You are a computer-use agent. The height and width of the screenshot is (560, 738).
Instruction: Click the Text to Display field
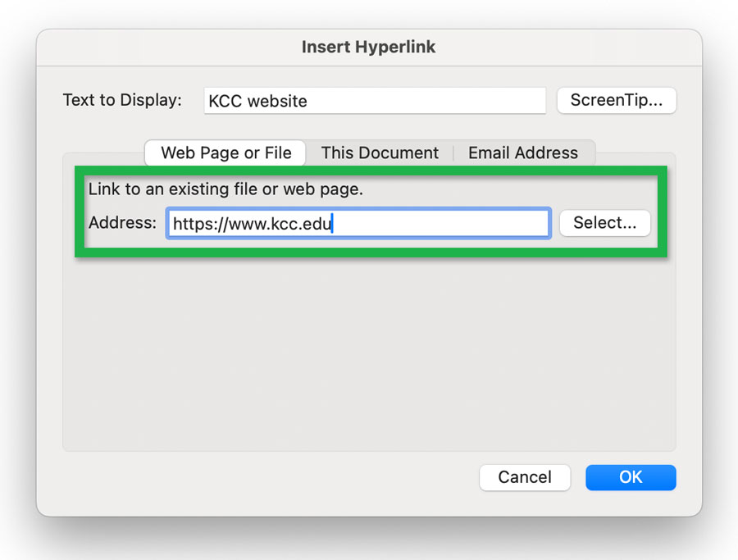[x=375, y=100]
